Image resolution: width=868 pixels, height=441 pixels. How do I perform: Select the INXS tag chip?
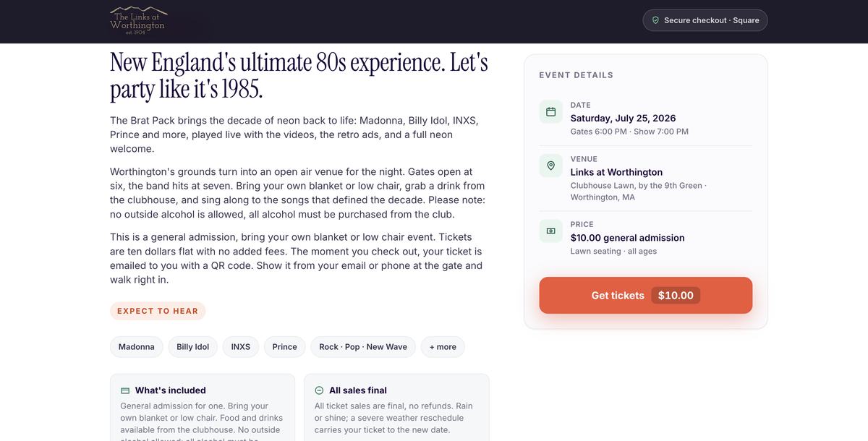241,347
